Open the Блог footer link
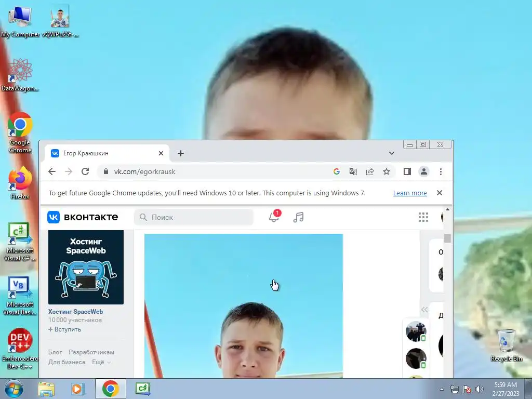532x399 pixels. [55, 352]
